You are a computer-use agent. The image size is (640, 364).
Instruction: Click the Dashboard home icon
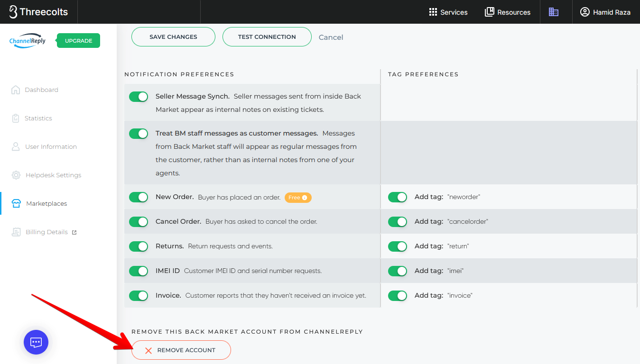tap(16, 90)
